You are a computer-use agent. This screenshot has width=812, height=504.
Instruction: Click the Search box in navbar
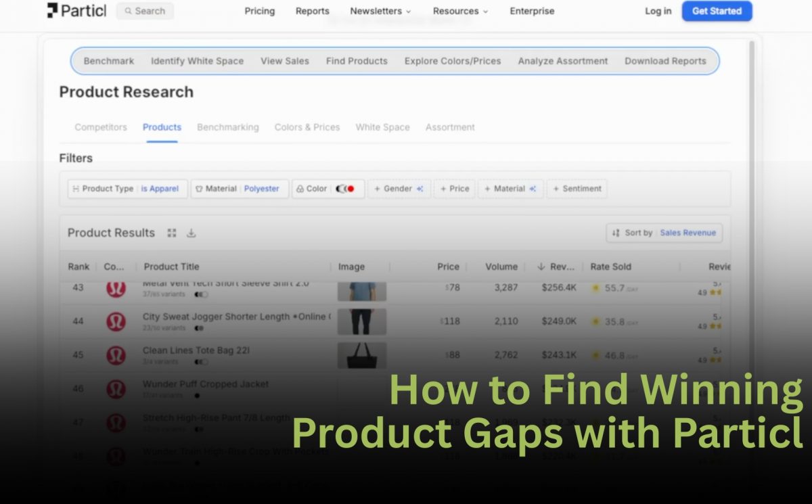coord(145,11)
